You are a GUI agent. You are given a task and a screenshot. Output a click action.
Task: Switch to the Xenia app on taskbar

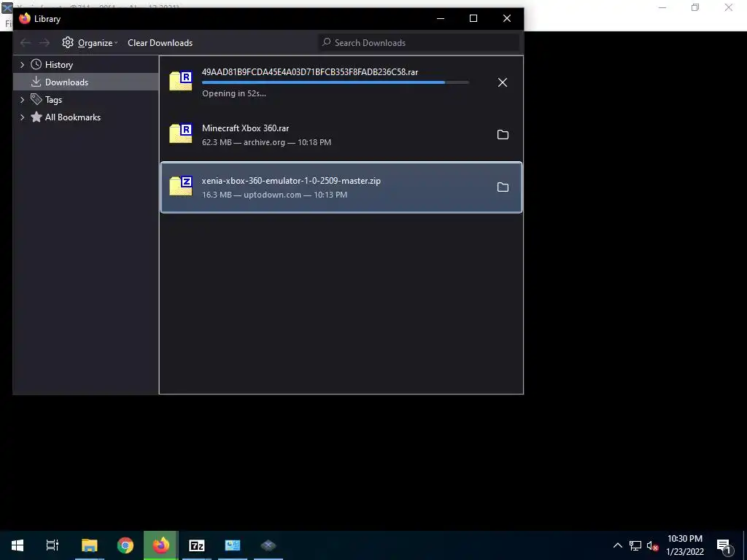tap(268, 545)
